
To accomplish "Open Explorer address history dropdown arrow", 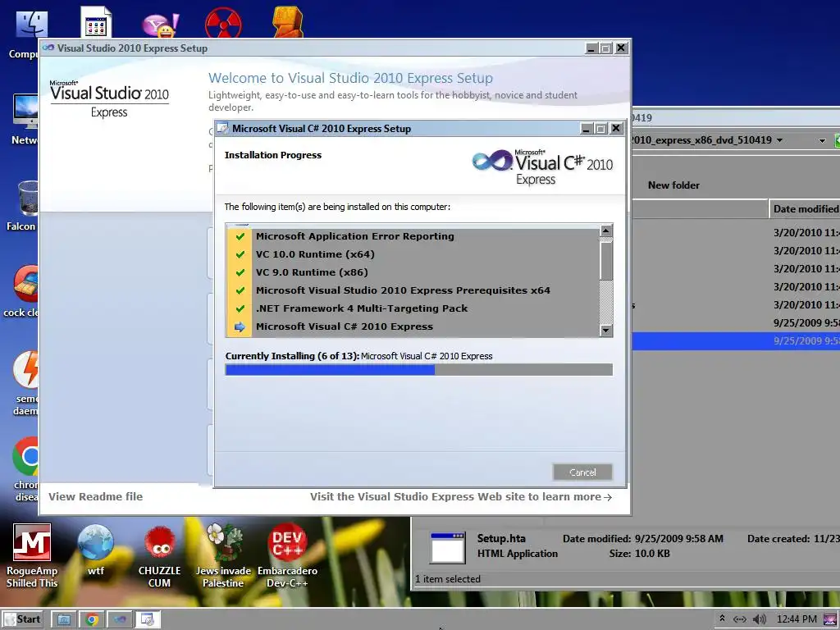I will (x=822, y=141).
